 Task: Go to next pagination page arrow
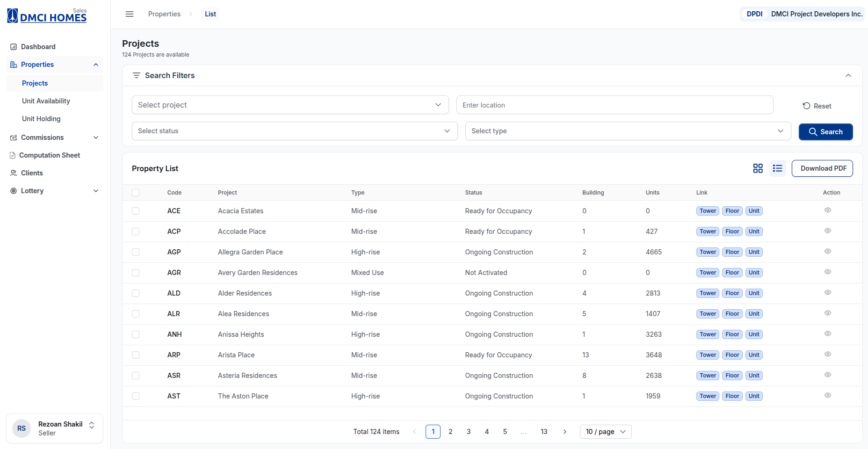(x=564, y=432)
